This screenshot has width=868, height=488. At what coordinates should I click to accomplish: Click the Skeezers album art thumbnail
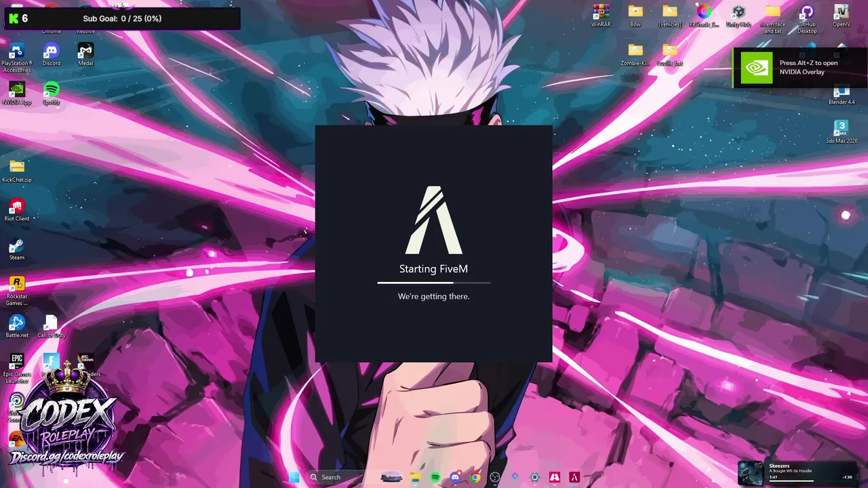click(x=751, y=473)
